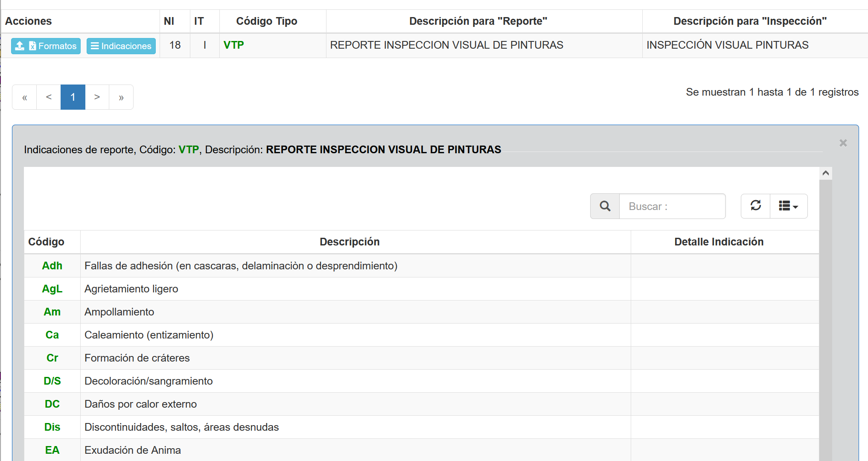Click the VTP code link
Viewport: 868px width, 461px height.
click(234, 45)
